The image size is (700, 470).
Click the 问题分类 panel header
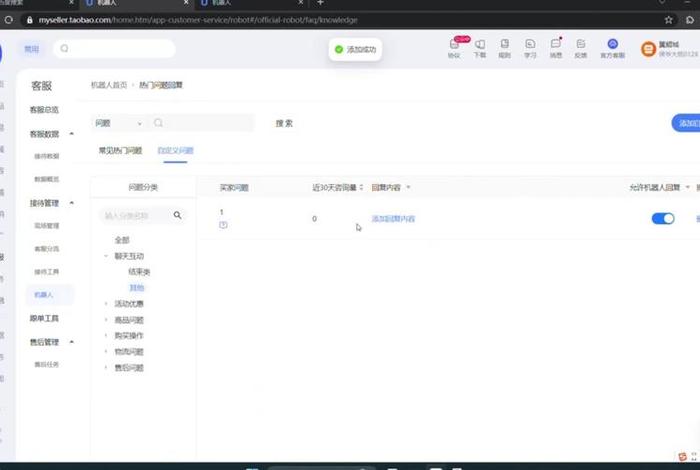[143, 187]
